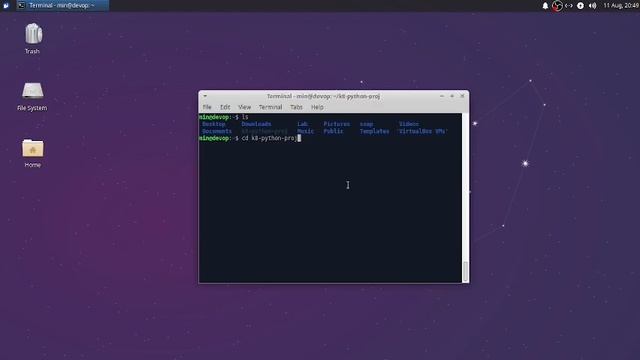Click the 'Downloads' directory name in ls output
The image size is (640, 360).
(x=256, y=124)
